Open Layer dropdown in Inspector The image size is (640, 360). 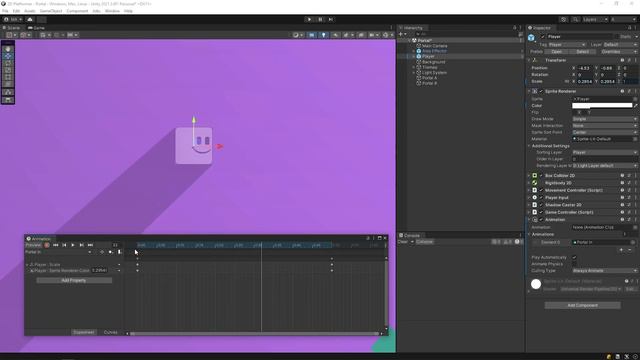click(x=620, y=44)
